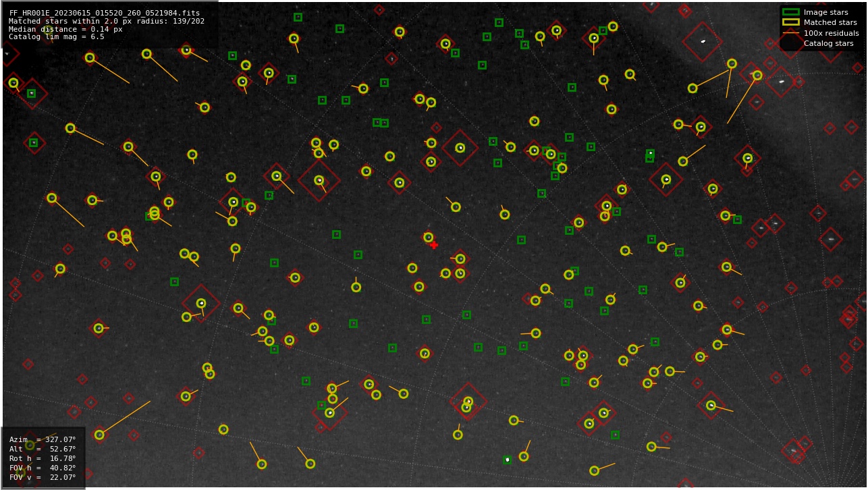This screenshot has height=490, width=868.
Task: Select the file name FF_HR001E_20230615_015520_260_0521984.fits
Action: (105, 13)
